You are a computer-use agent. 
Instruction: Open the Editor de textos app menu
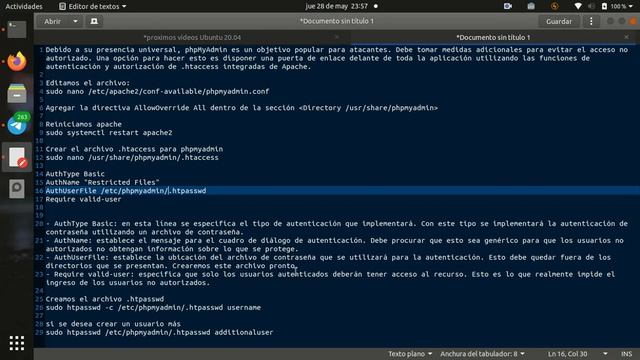(x=93, y=6)
